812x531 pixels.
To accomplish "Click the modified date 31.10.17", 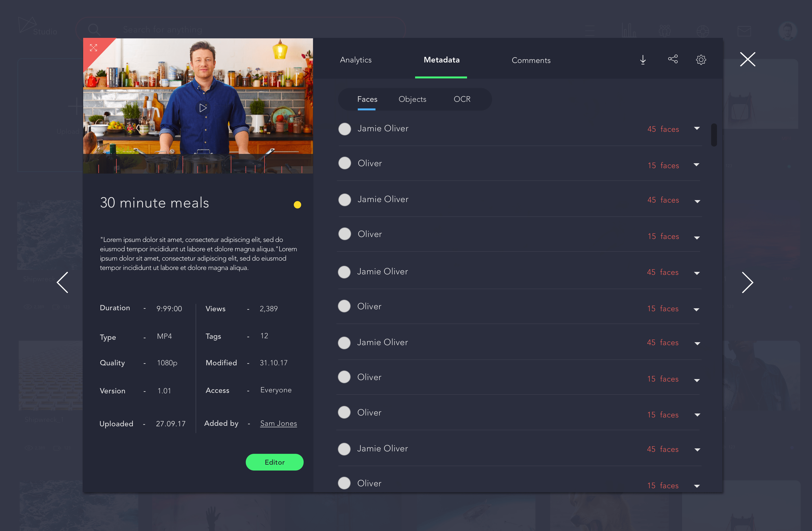I will pos(274,363).
